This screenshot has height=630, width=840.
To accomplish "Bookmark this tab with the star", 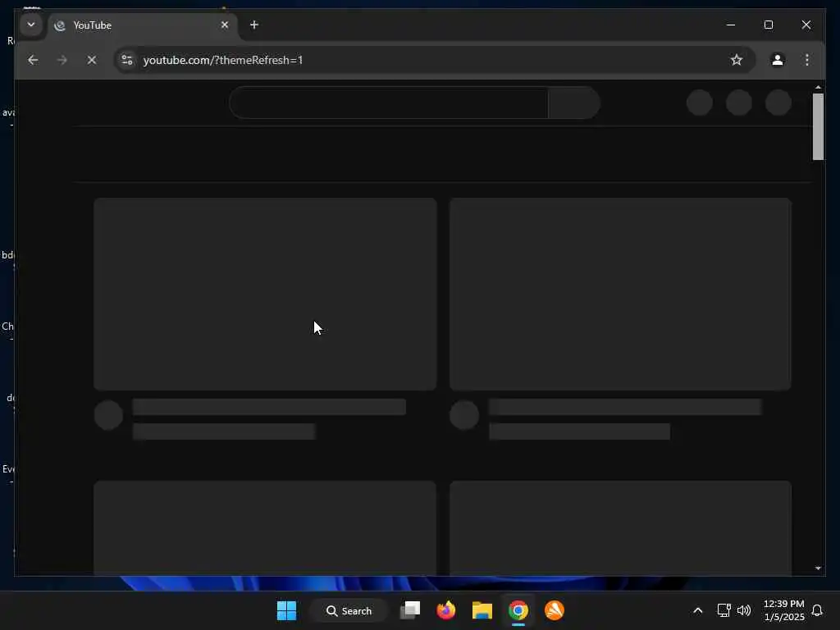I will (737, 60).
